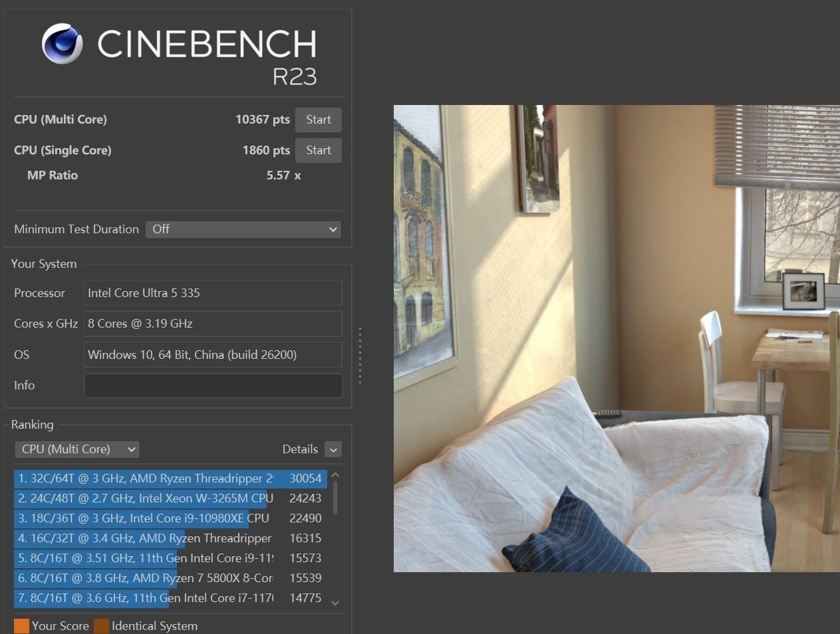Click the orange Your Score color swatch
840x634 pixels.
(x=21, y=626)
